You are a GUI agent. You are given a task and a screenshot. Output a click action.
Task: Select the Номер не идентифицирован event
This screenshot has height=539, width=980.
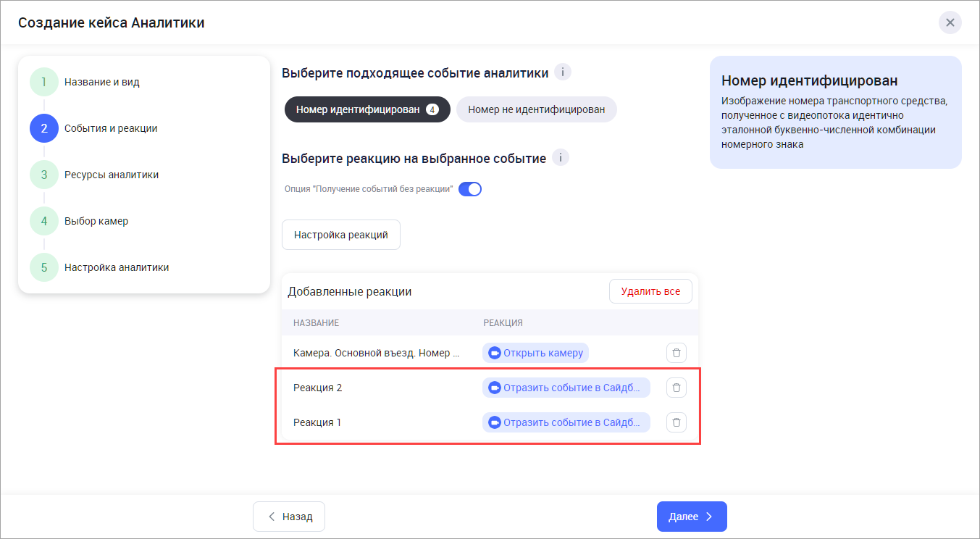(536, 109)
